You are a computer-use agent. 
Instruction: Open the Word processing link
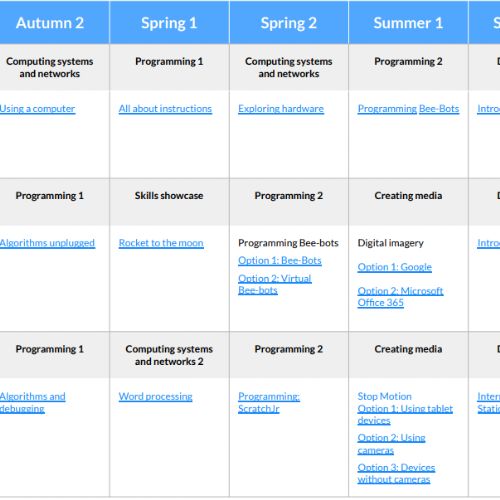tap(155, 397)
